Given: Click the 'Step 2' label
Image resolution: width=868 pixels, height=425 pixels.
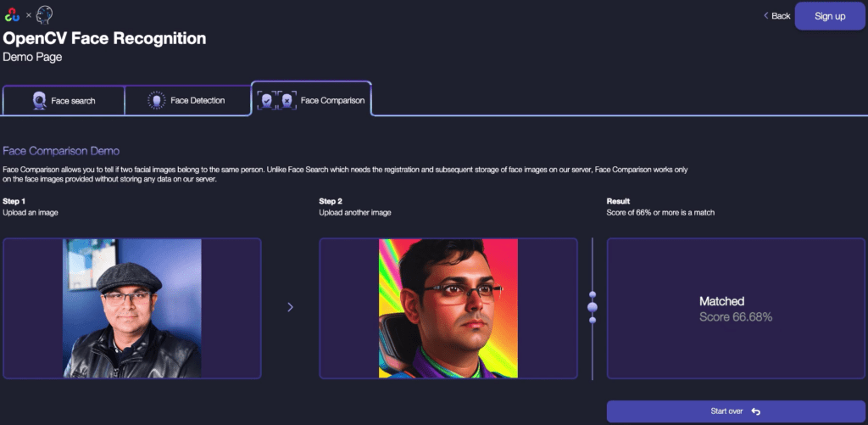Looking at the screenshot, I should coord(331,201).
